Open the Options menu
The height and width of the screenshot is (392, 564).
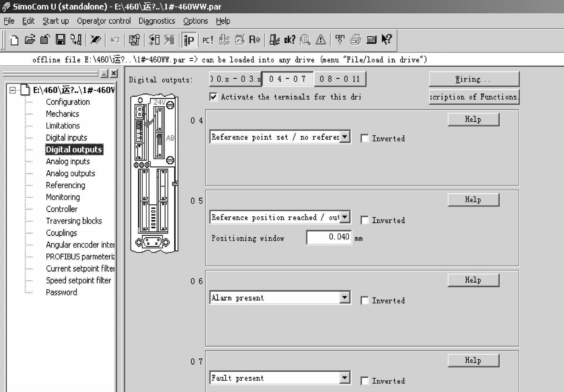click(x=195, y=21)
